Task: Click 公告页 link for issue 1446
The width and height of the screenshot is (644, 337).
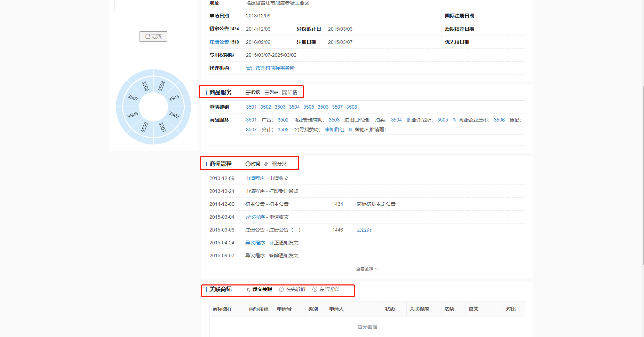Action: (x=364, y=230)
